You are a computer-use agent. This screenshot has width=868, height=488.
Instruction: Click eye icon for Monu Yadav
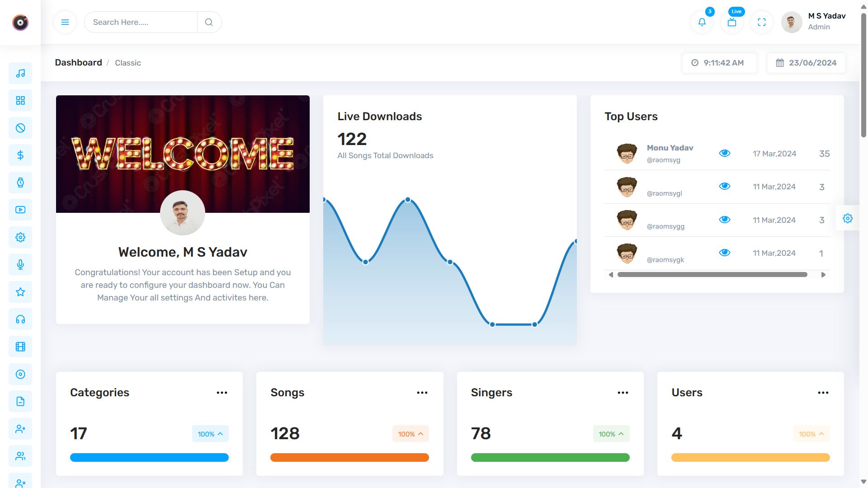[x=724, y=153]
